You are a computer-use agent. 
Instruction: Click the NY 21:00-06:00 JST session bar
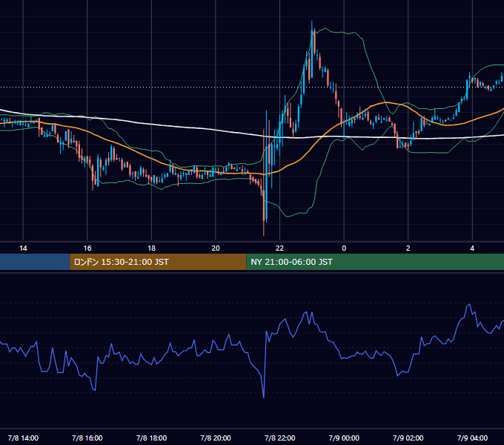tap(375, 262)
